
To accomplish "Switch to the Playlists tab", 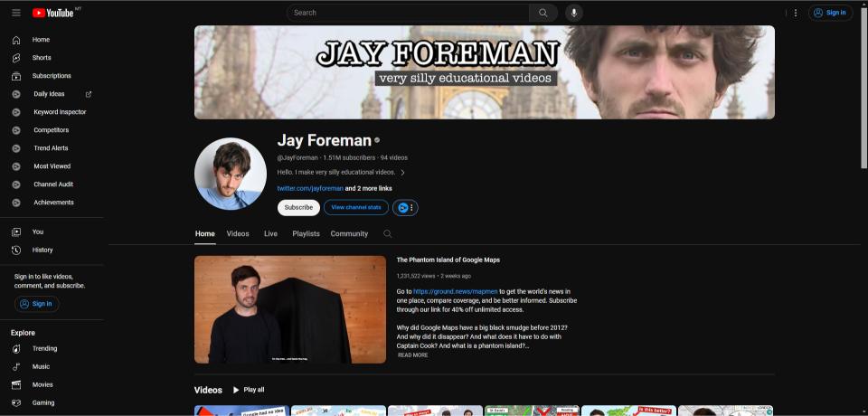I will [x=307, y=233].
